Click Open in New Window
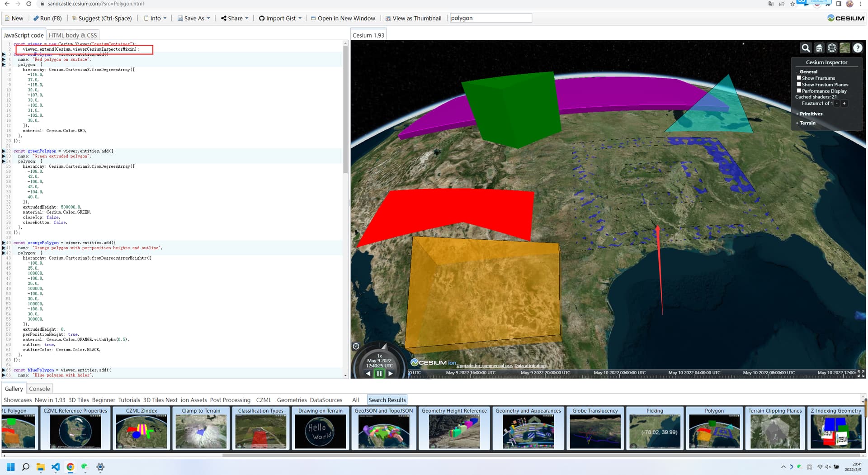The width and height of the screenshot is (868, 475). click(343, 18)
